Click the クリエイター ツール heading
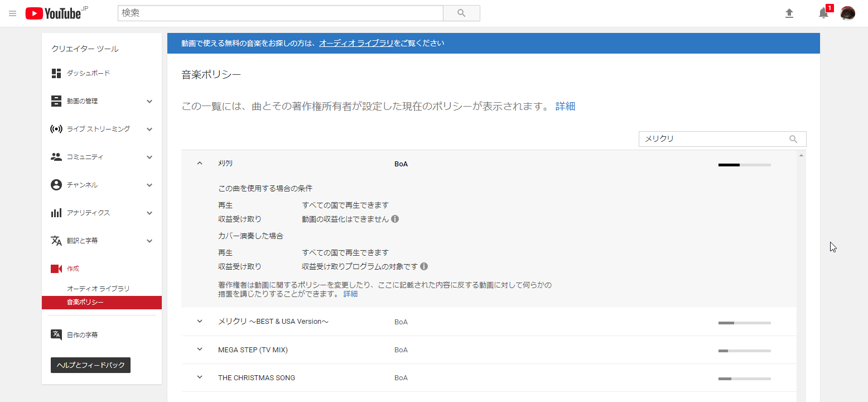 pyautogui.click(x=85, y=49)
